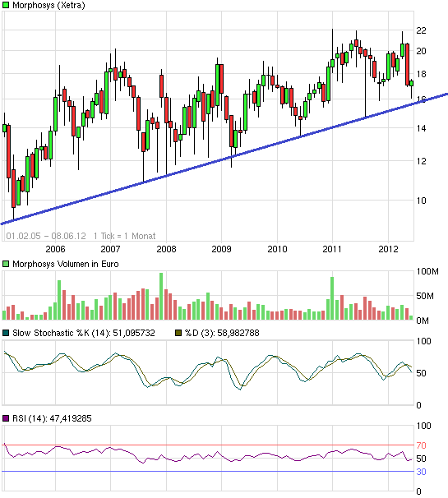
Task: Click the 2006 year label on price chart
Action: click(55, 249)
